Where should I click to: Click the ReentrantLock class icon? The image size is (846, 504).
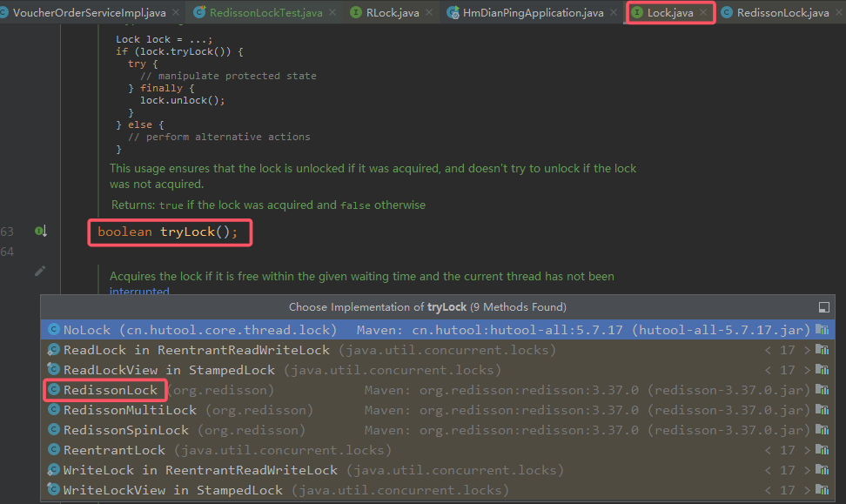tap(53, 449)
